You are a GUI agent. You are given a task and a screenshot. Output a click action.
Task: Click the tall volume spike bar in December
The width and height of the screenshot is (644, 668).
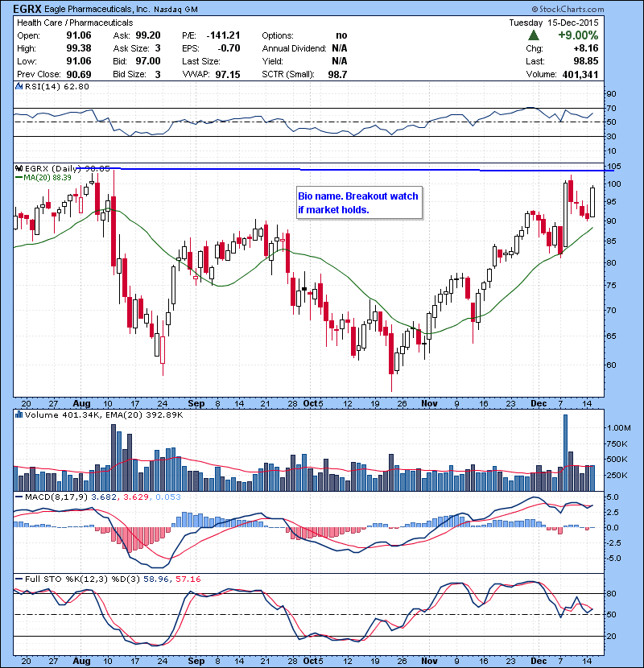coord(565,452)
